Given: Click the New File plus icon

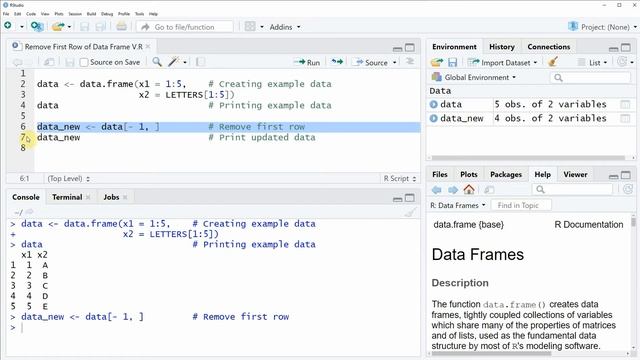Looking at the screenshot, I should (8, 26).
